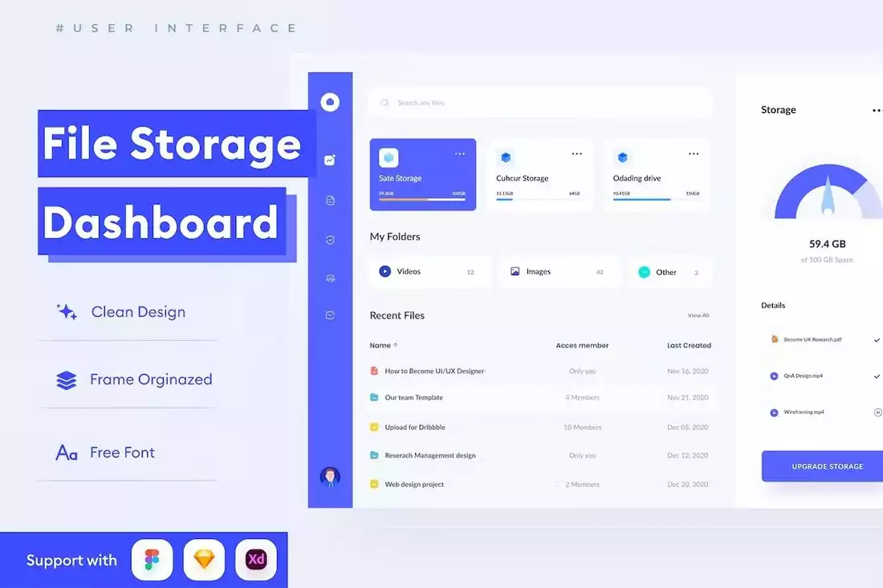Open the Storage panel options menu
This screenshot has width=883, height=588.
(876, 110)
